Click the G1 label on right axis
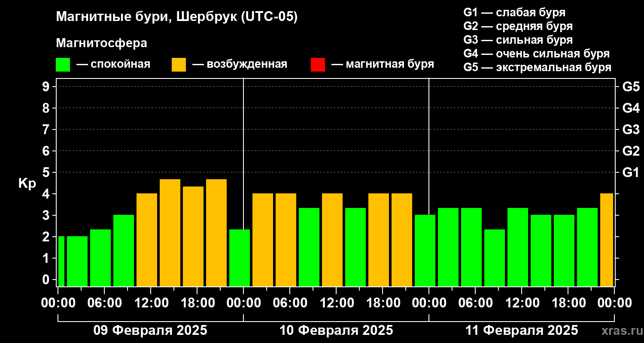This screenshot has height=343, width=644. pyautogui.click(x=631, y=172)
